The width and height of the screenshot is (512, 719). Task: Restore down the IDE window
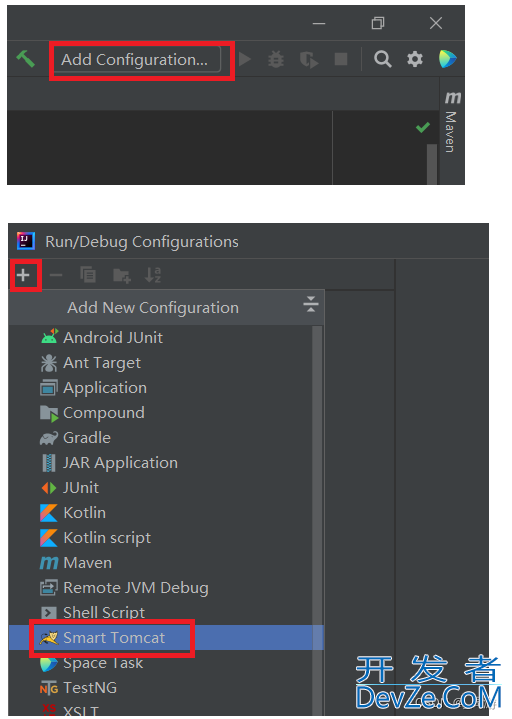[x=378, y=23]
